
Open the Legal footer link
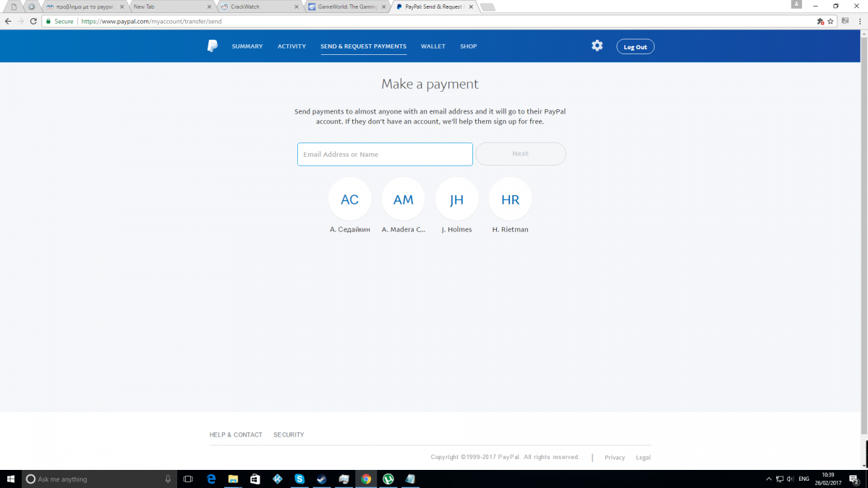(x=643, y=458)
